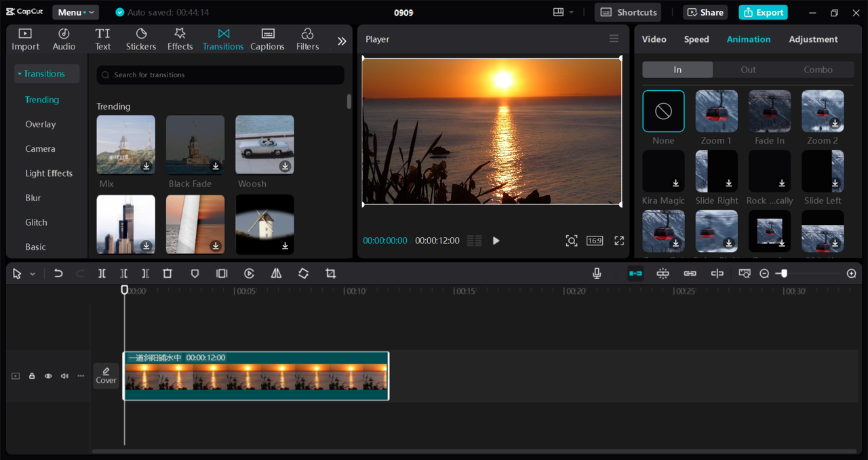Select the Overlay category
Screen dimensions: 868x460
point(41,124)
